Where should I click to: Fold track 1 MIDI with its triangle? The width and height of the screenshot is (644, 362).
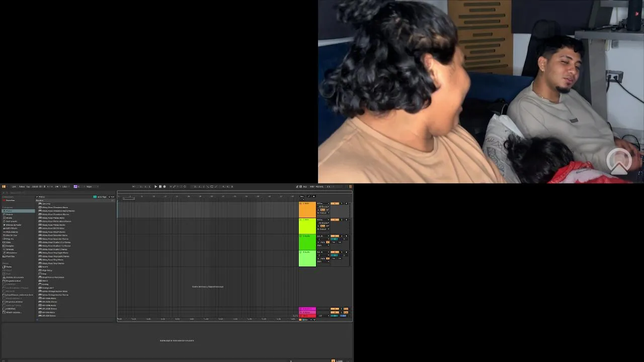(301, 204)
